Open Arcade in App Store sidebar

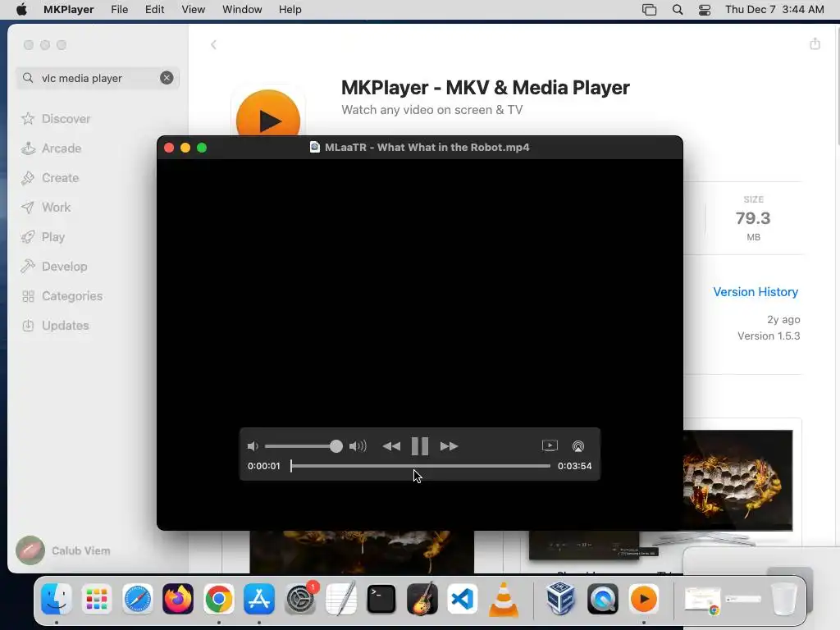(x=52, y=148)
